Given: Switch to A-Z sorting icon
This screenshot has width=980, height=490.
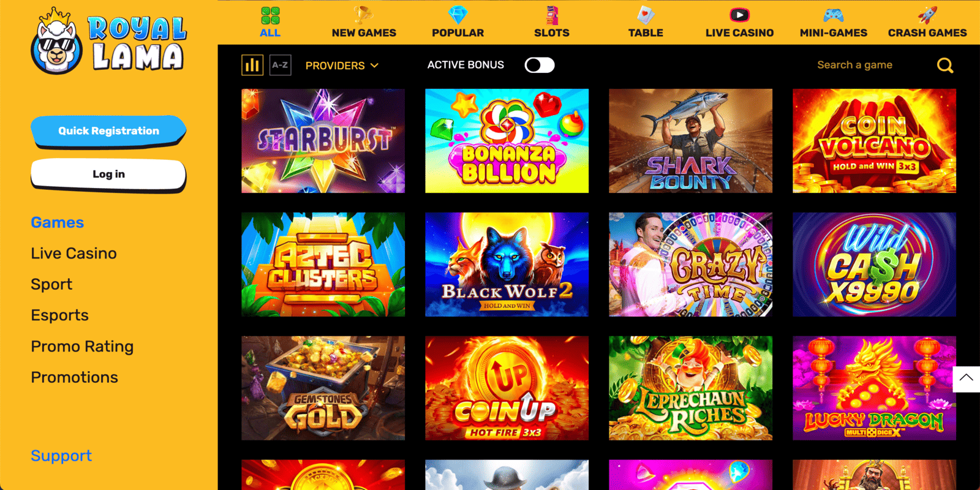Looking at the screenshot, I should (281, 65).
